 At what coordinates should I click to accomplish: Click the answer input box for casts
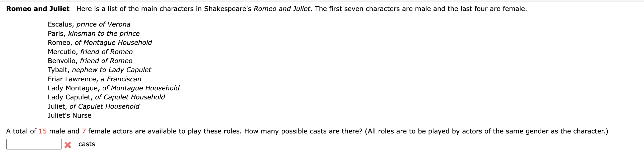point(34,144)
